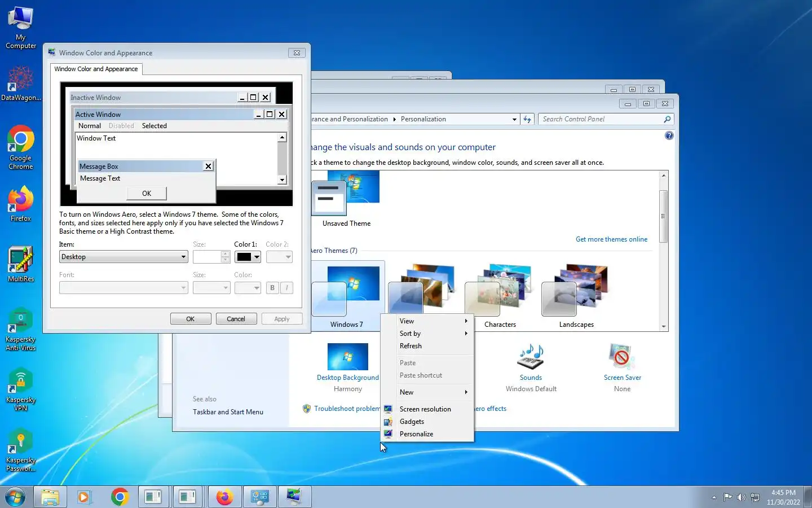Image resolution: width=812 pixels, height=508 pixels.
Task: Choose Screen resolution from context menu
Action: pyautogui.click(x=427, y=409)
